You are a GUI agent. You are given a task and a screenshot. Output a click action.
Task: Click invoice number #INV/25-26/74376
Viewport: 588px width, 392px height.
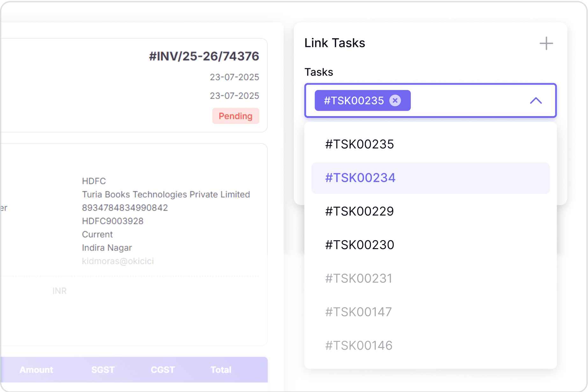pyautogui.click(x=204, y=56)
